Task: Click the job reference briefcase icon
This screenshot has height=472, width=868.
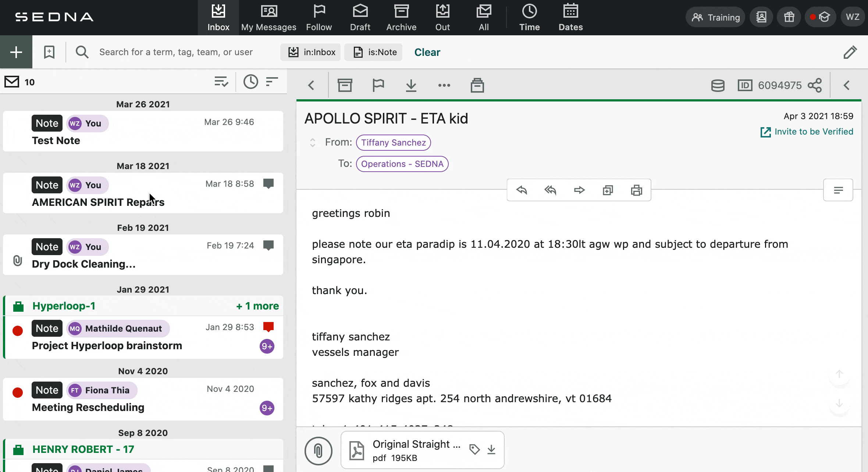Action: [x=477, y=85]
